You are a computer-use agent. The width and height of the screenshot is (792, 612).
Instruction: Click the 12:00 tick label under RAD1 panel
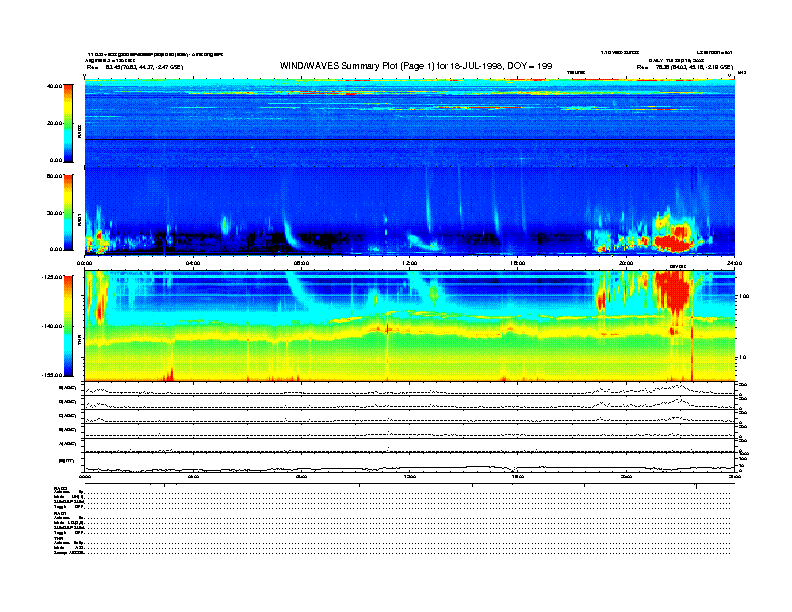[410, 263]
